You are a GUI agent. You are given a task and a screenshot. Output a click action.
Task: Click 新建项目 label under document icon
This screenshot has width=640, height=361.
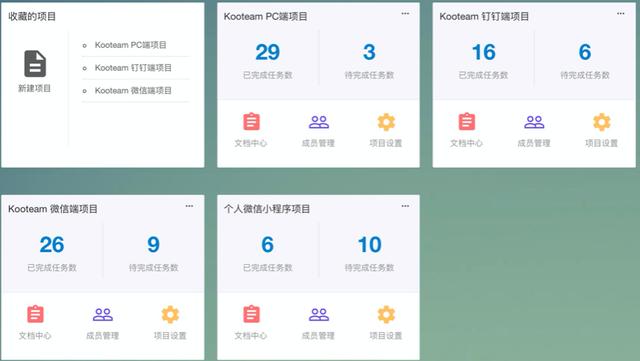tap(34, 88)
